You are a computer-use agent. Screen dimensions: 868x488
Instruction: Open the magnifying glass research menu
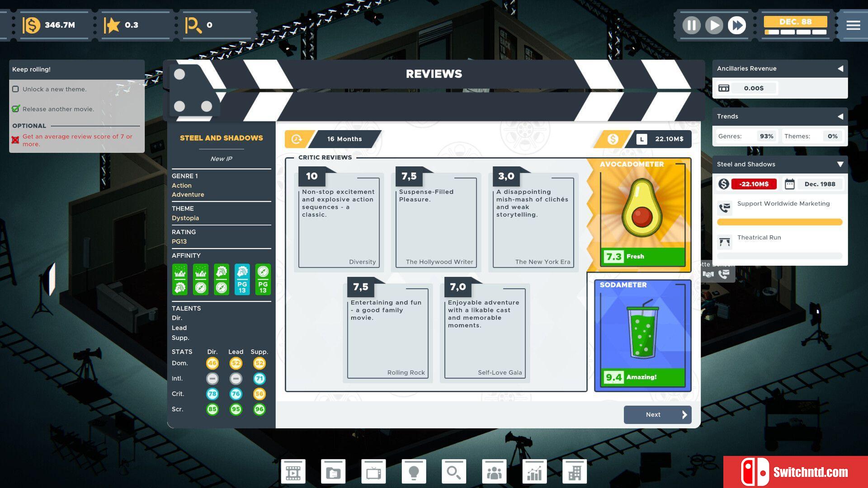coord(454,473)
